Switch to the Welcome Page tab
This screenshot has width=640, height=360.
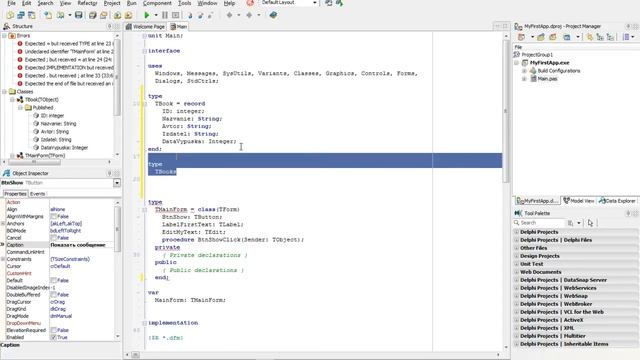[146, 27]
